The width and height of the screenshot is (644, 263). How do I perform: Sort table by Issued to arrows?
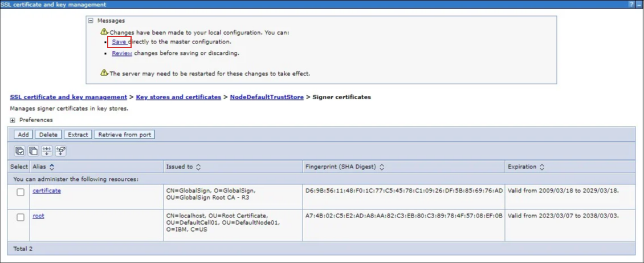(x=198, y=167)
